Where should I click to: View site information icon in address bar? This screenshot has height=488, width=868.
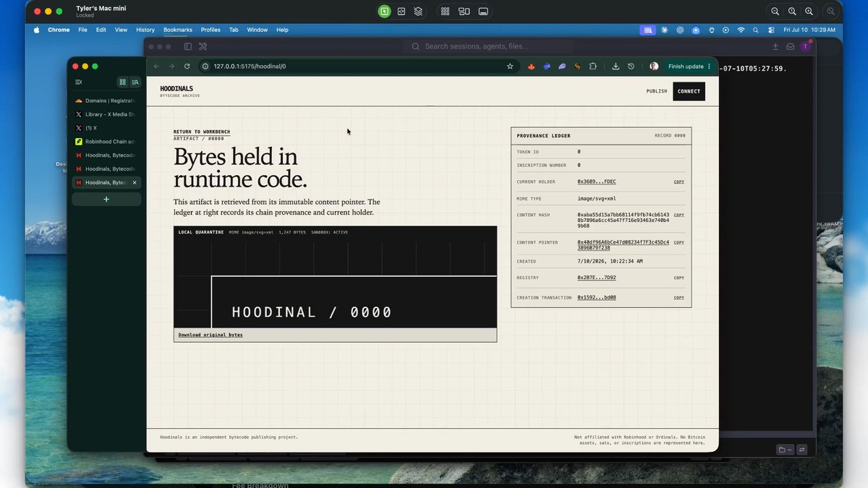(x=205, y=66)
